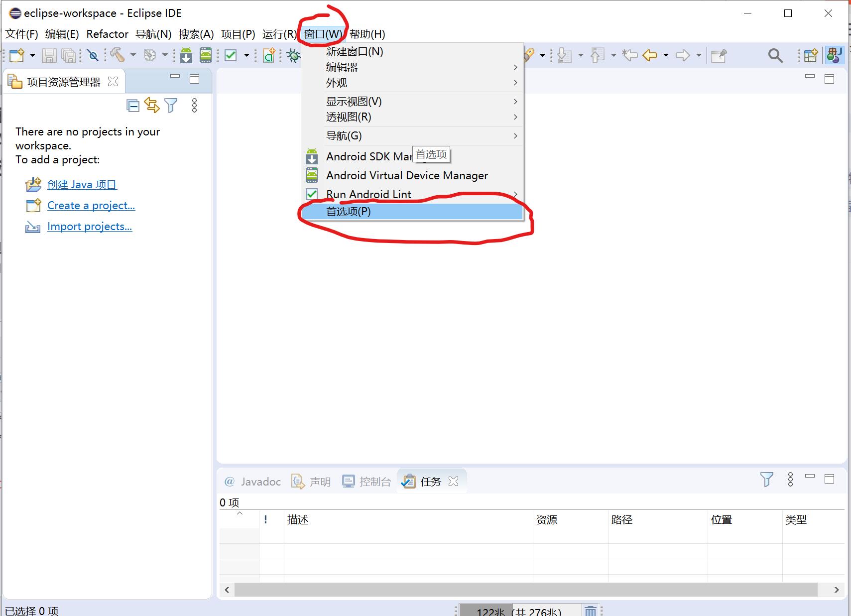This screenshot has height=616, width=851.
Task: Open the Android Lint toolbar dropdown arrow
Action: pos(246,55)
